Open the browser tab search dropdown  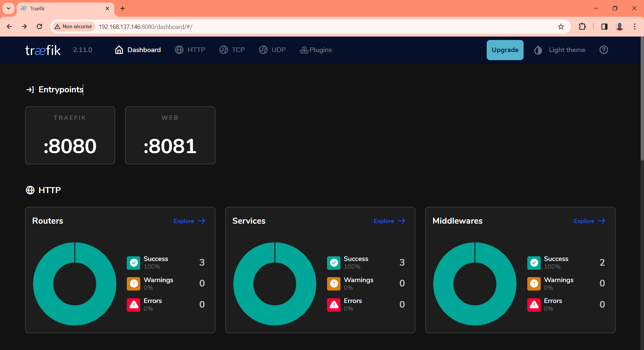8,8
